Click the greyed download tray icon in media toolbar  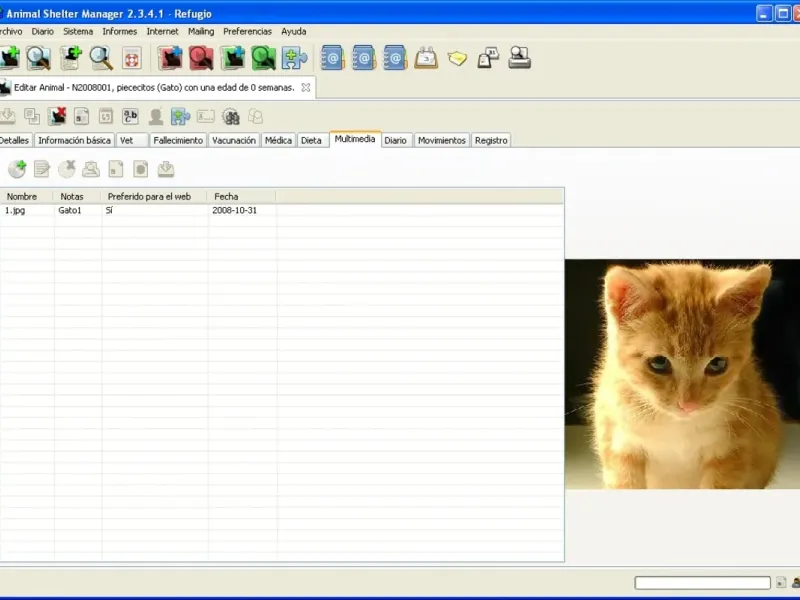(166, 169)
